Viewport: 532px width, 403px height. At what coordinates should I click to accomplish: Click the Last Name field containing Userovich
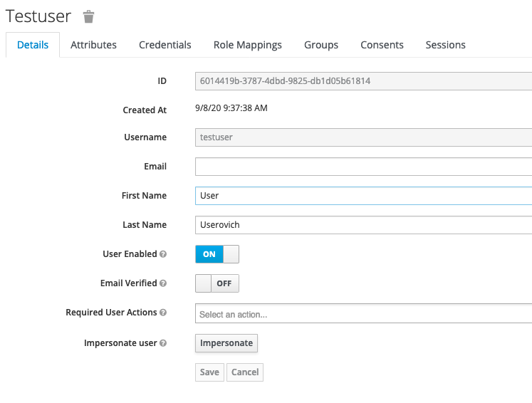point(363,225)
